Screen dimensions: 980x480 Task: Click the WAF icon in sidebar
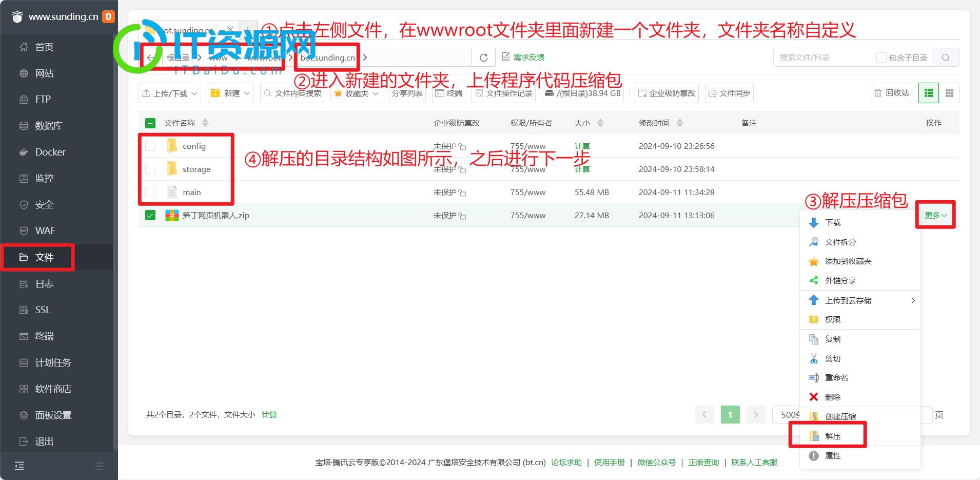point(24,231)
